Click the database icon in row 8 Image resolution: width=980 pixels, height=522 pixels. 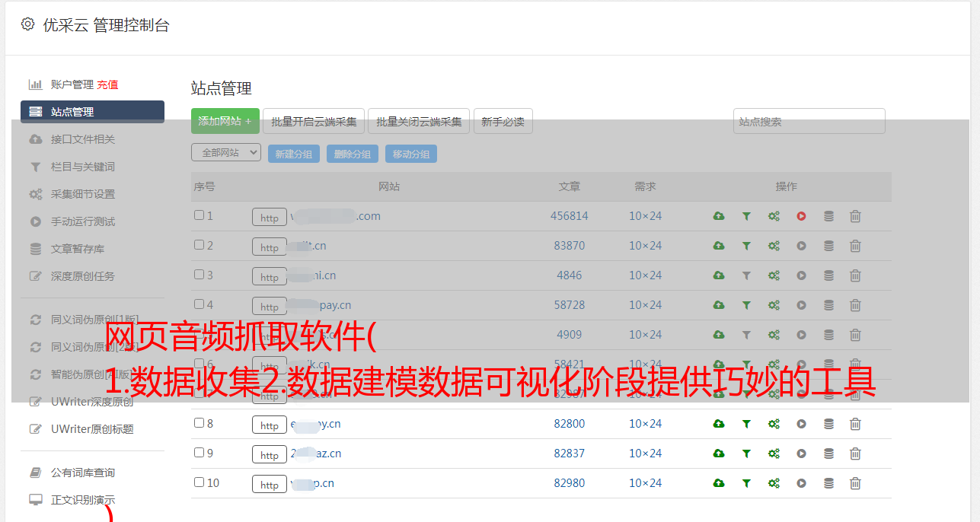point(828,424)
